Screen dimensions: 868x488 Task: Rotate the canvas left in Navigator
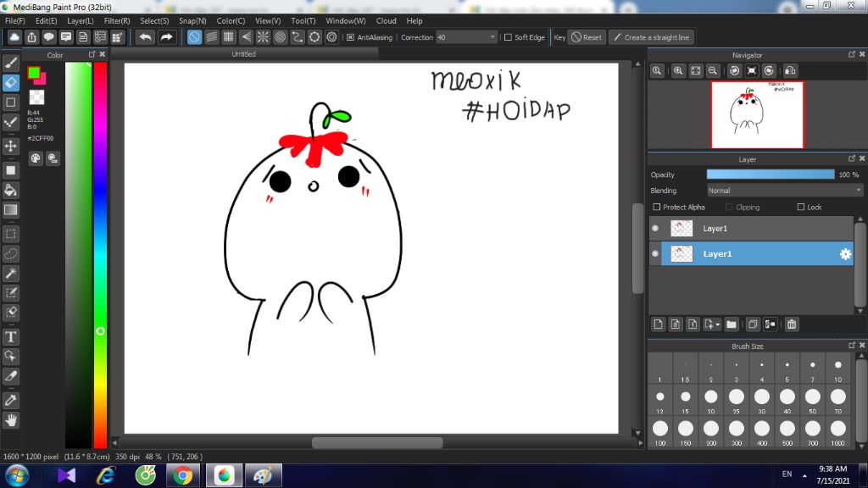735,71
